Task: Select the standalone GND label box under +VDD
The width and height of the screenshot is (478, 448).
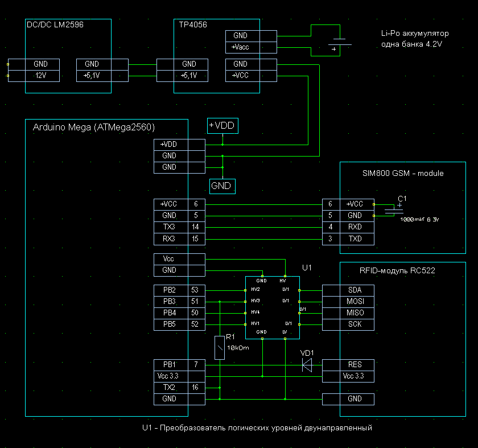Action: 222,186
